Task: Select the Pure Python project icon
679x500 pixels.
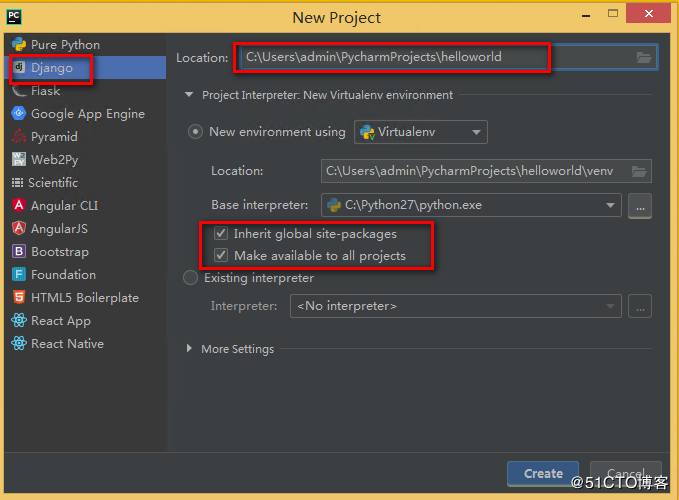Action: 19,45
